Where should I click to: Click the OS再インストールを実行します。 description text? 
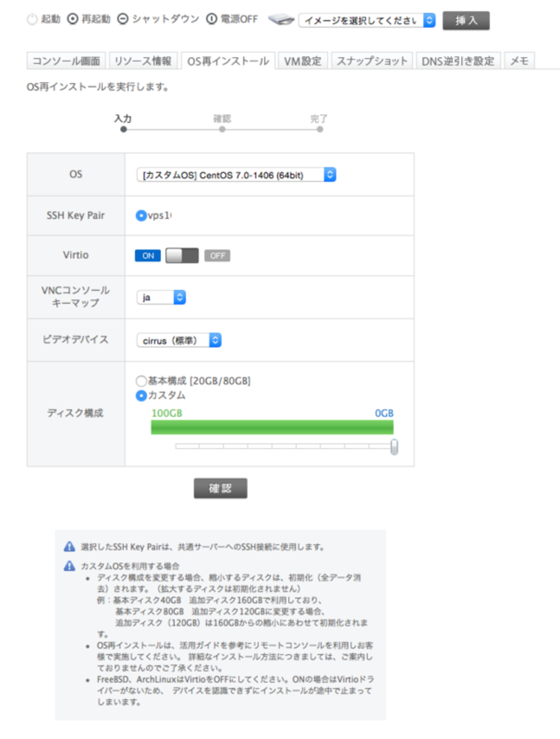click(98, 87)
